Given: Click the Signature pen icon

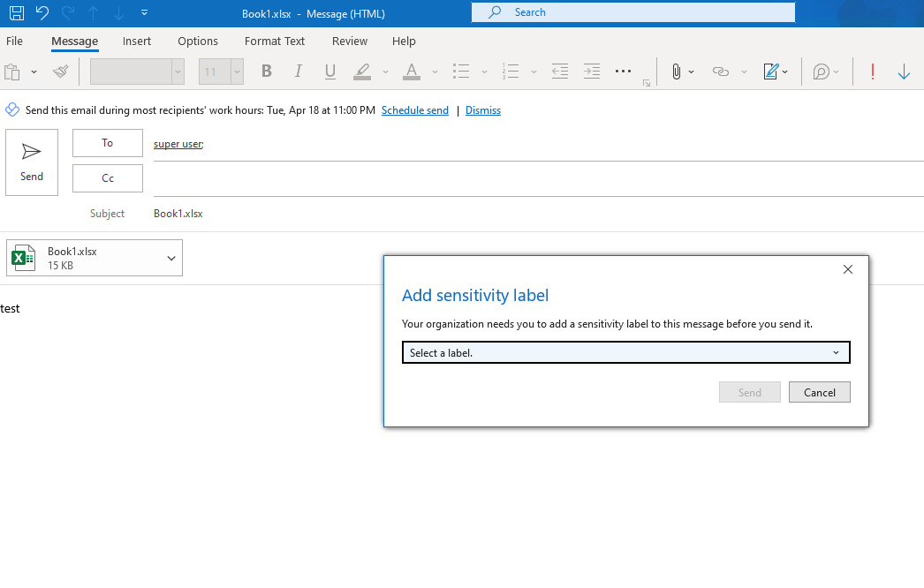Looking at the screenshot, I should click(771, 72).
